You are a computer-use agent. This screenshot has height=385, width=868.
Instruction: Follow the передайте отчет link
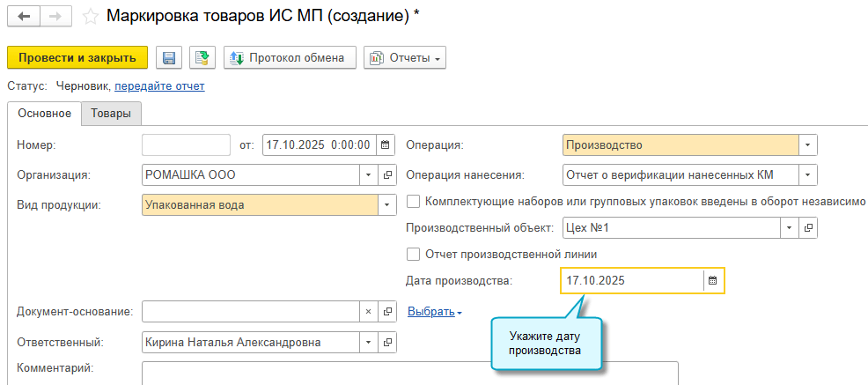(x=159, y=86)
